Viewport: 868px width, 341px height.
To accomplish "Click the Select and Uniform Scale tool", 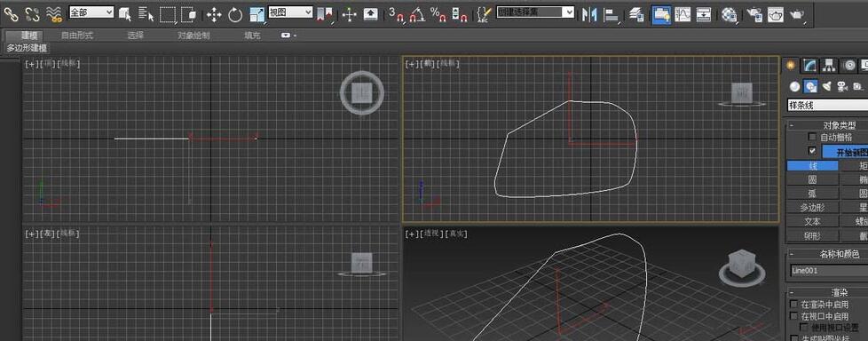I will (256, 14).
